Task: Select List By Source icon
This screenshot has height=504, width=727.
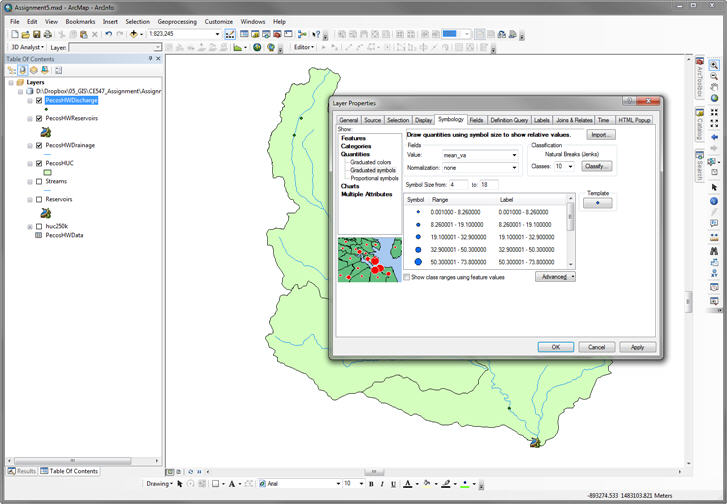Action: (x=22, y=70)
